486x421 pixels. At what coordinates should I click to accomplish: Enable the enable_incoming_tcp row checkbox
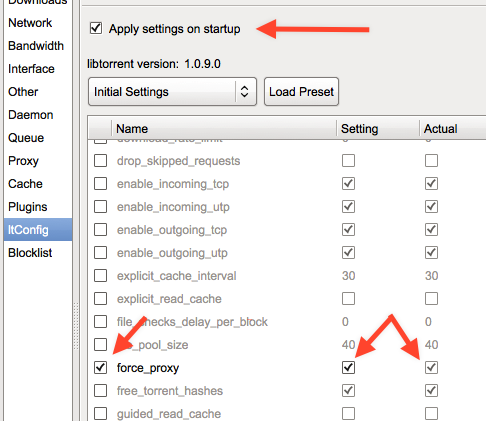pos(100,184)
